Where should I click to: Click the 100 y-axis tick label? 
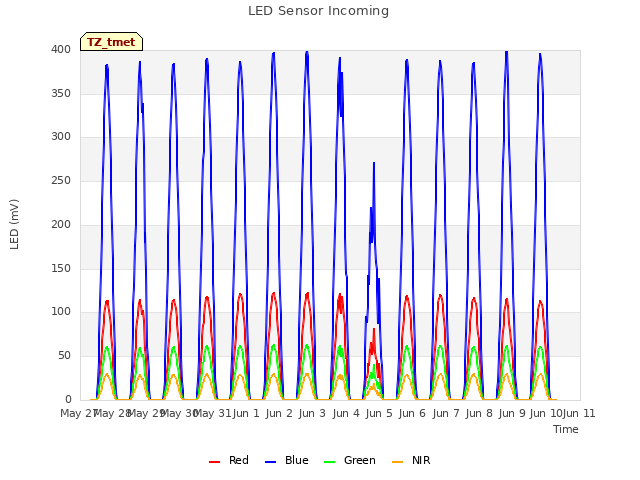click(x=61, y=312)
